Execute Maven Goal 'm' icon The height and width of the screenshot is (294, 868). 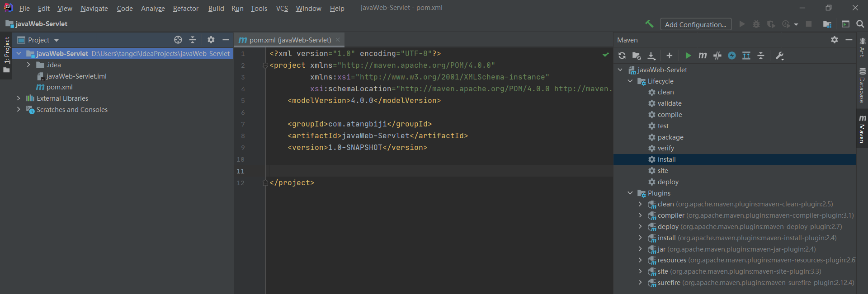703,56
